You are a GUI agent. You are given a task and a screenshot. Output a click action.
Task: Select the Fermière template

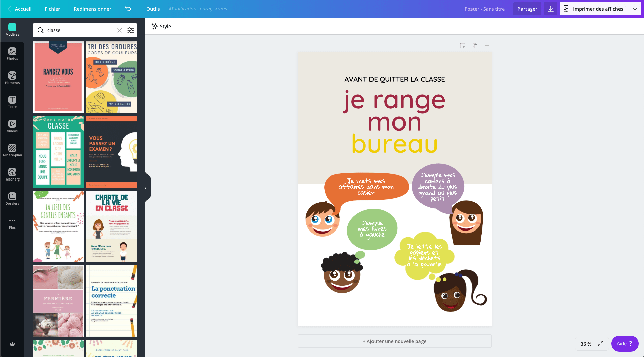pyautogui.click(x=58, y=301)
